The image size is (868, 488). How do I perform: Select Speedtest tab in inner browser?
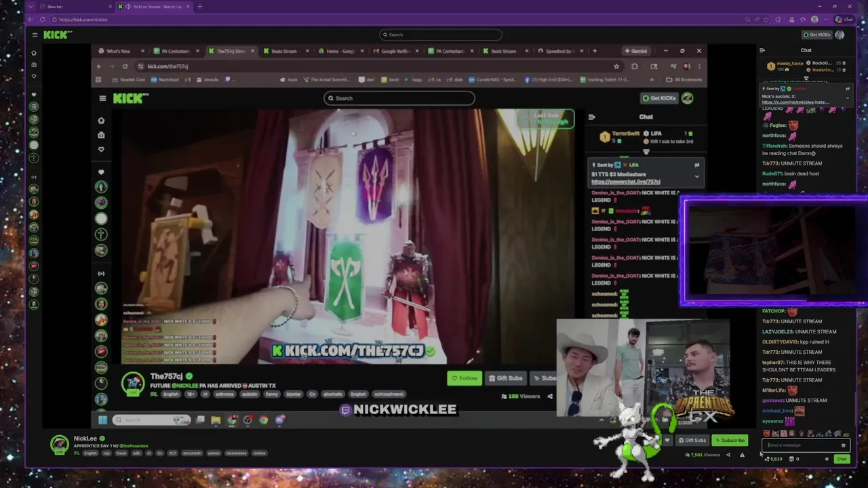pos(561,51)
